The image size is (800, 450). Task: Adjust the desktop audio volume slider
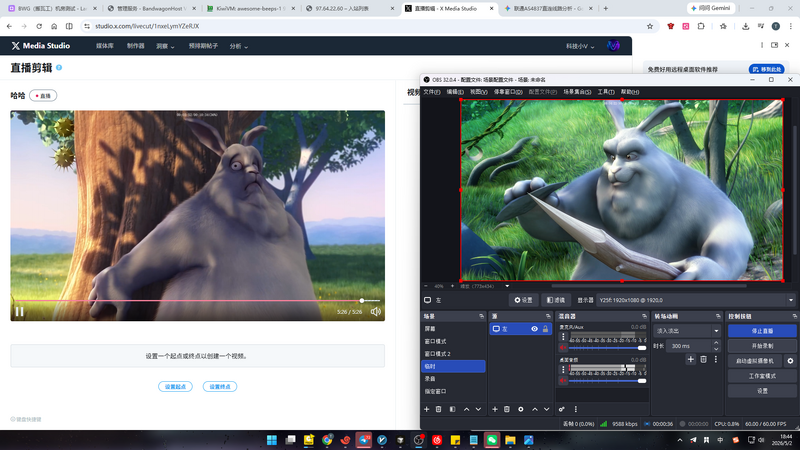[x=608, y=381]
